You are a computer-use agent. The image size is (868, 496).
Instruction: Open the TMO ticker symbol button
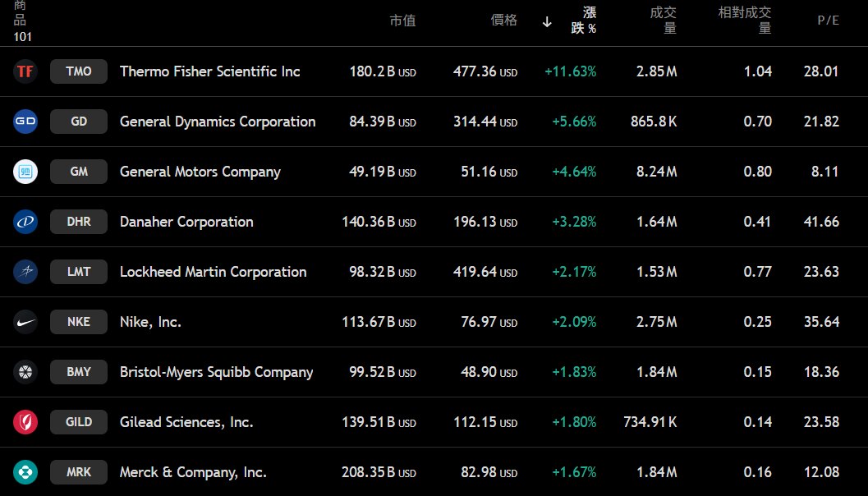click(79, 72)
